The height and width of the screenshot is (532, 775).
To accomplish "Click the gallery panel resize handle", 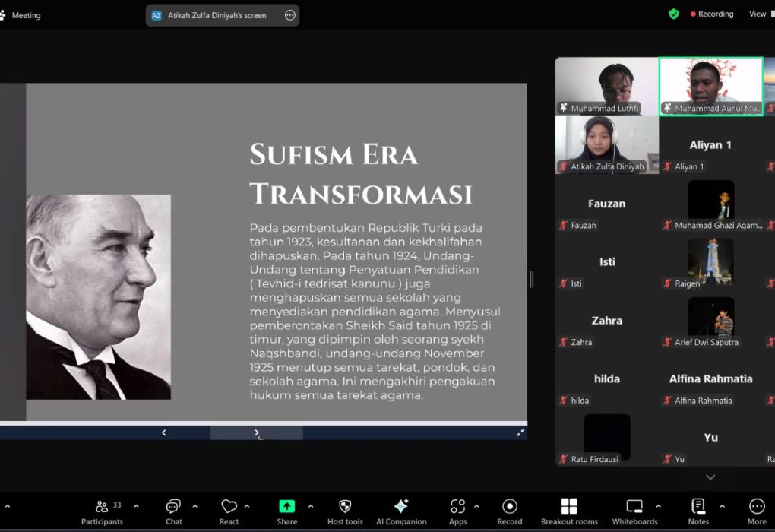I will pos(531,280).
